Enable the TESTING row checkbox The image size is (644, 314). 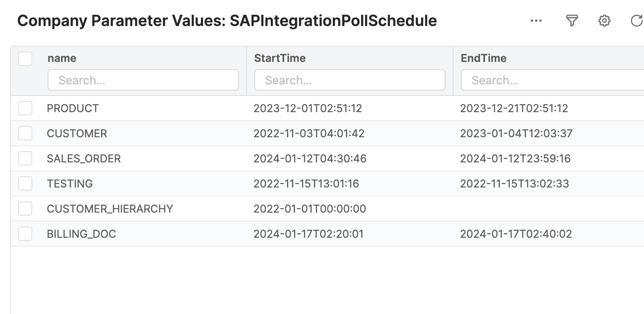coord(25,183)
